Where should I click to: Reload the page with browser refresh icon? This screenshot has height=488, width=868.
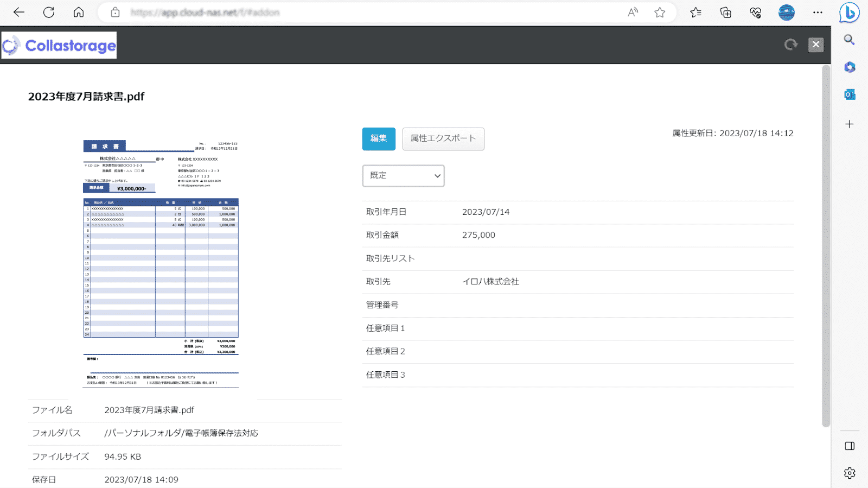pyautogui.click(x=49, y=12)
